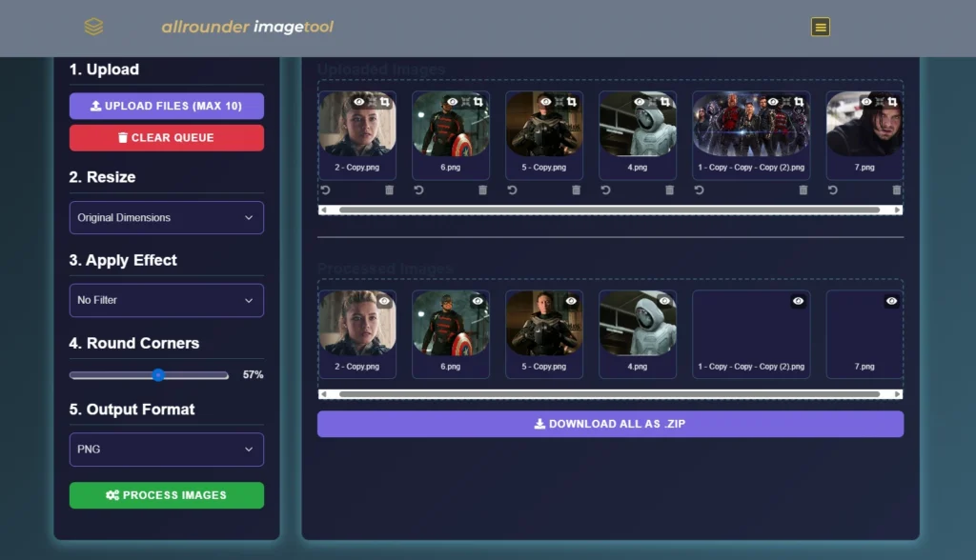Image resolution: width=976 pixels, height=560 pixels.
Task: Click the green Process Images button
Action: 166,495
